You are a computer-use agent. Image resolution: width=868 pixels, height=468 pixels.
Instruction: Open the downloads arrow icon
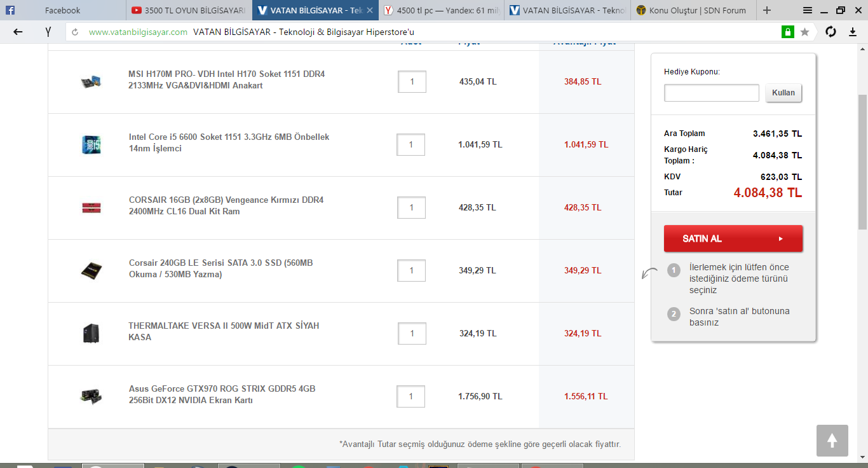pos(853,32)
